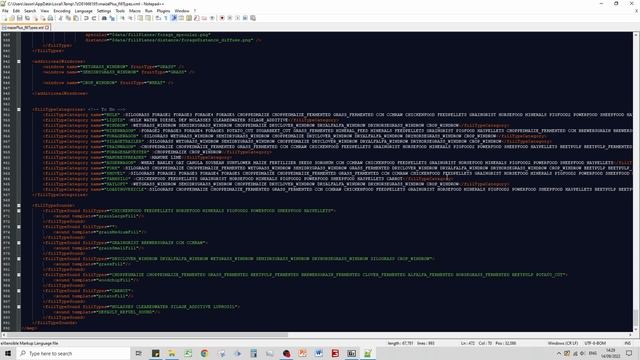
Task: Click the macro Playback toolbar icon
Action: [x=237, y=18]
